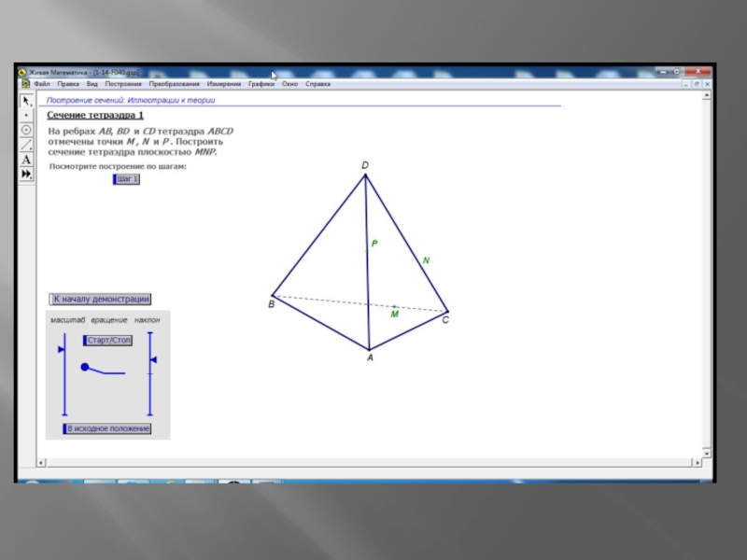This screenshot has height=560, width=747.
Task: Activate the Text tool labeled A
Action: [26, 160]
